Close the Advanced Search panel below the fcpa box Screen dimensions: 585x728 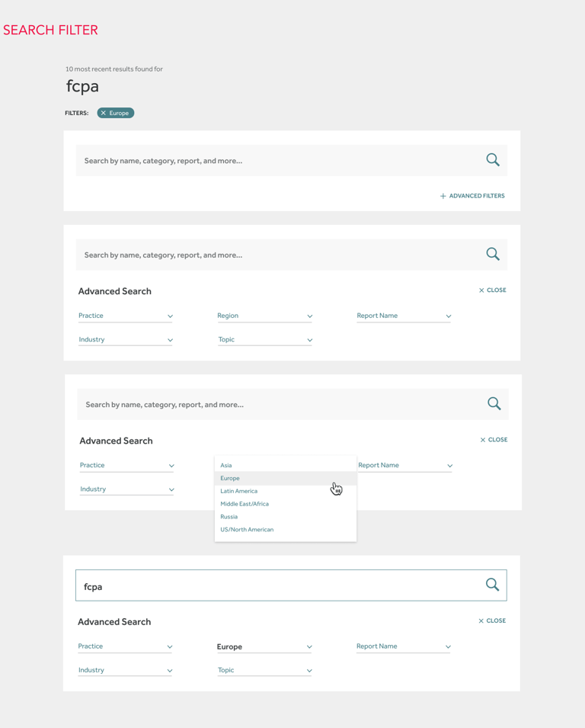point(492,621)
